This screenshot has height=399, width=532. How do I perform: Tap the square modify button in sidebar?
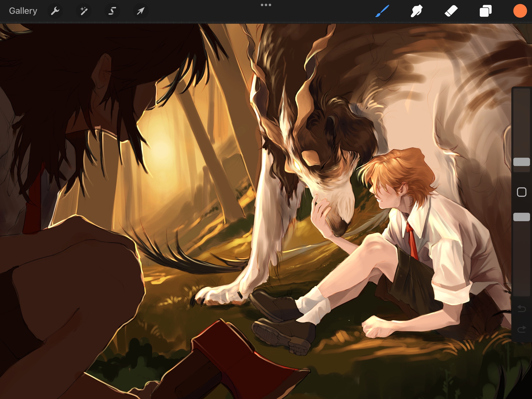(521, 192)
